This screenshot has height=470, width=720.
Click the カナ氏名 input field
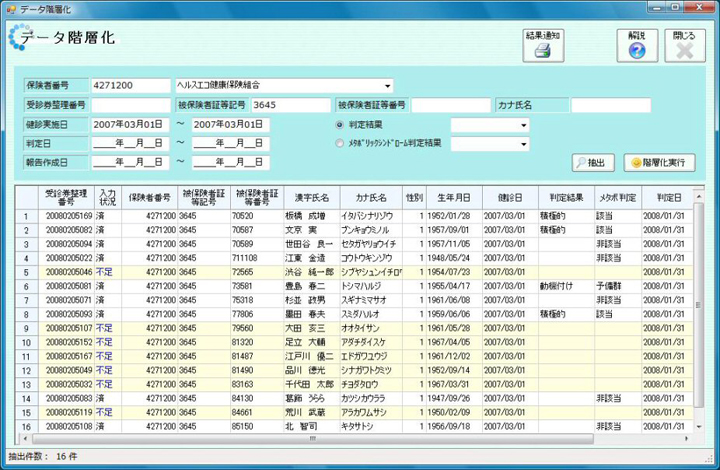(610, 105)
